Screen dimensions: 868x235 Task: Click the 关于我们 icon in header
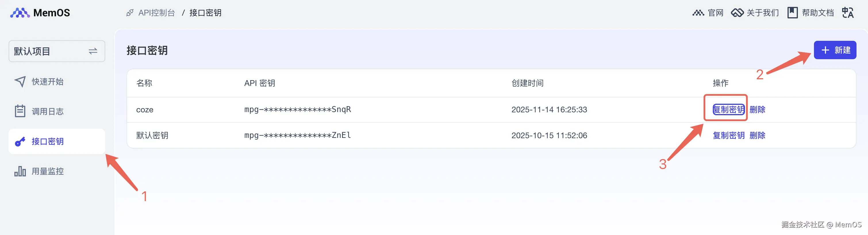tap(737, 13)
